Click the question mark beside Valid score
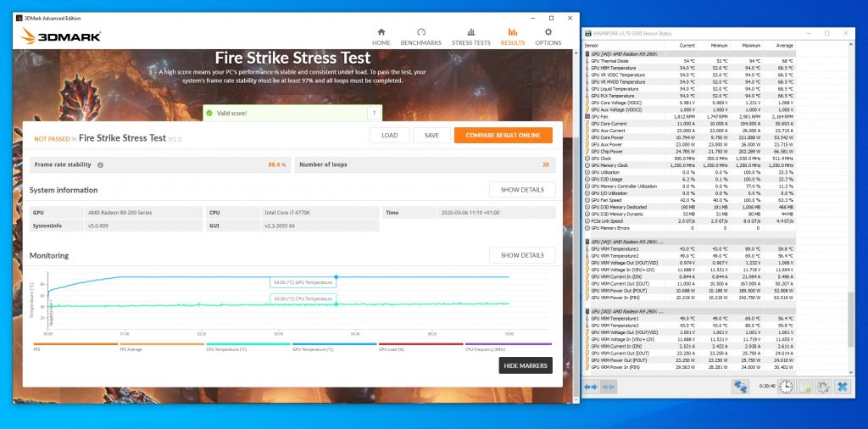This screenshot has height=429, width=868. (x=374, y=113)
